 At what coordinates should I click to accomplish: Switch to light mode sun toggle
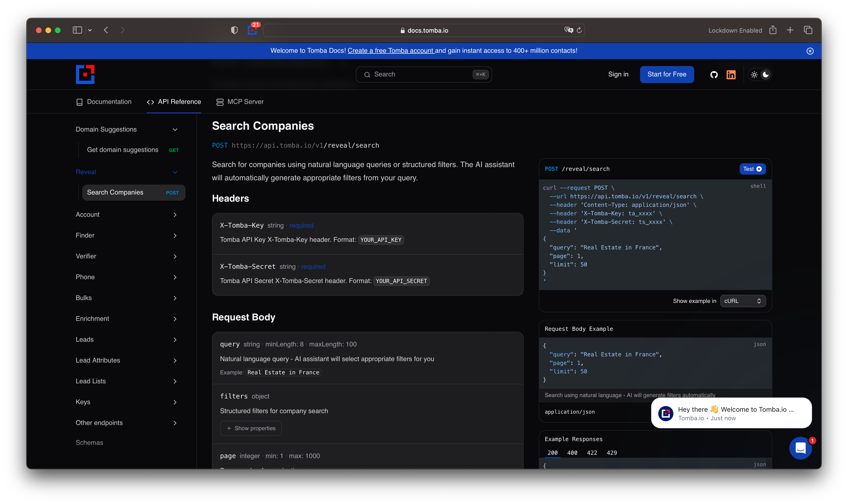coord(754,75)
